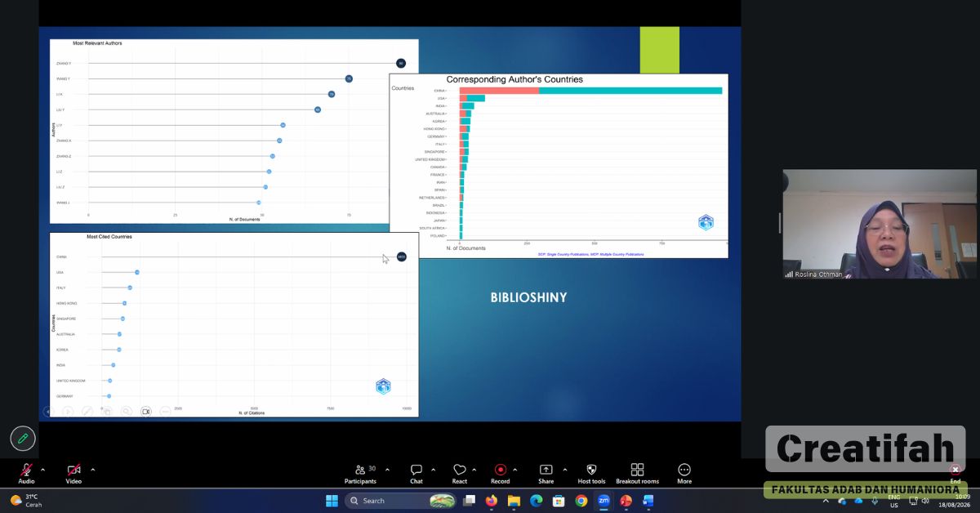Go to previous slide using slideshow arrow
980x513 pixels.
[x=48, y=411]
